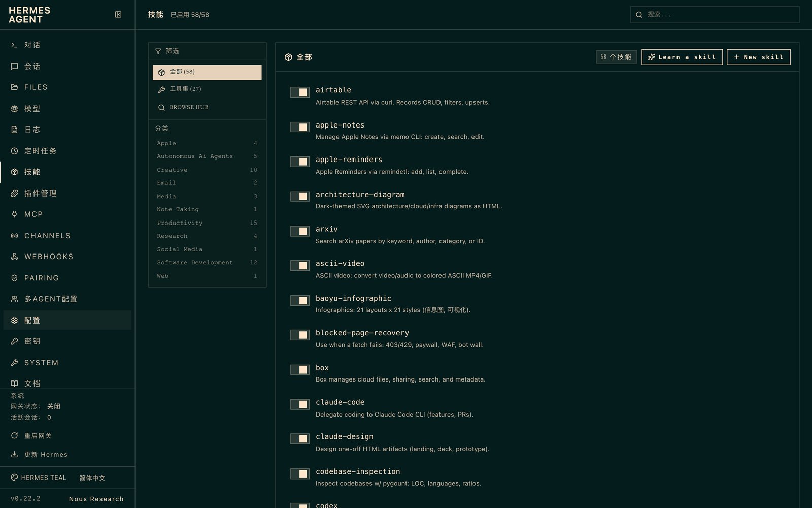The width and height of the screenshot is (812, 508).
Task: Open the 密钥 key icon
Action: click(14, 341)
